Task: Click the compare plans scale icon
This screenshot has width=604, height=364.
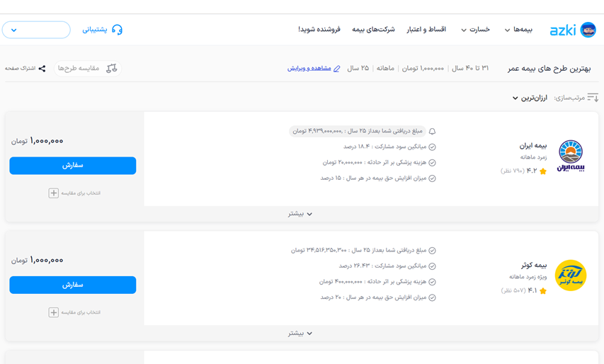Action: click(111, 69)
